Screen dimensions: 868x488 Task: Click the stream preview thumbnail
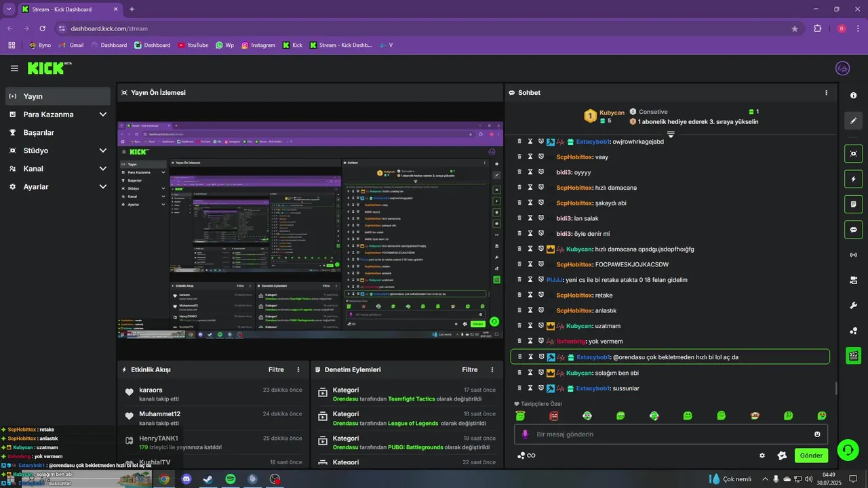(x=310, y=230)
